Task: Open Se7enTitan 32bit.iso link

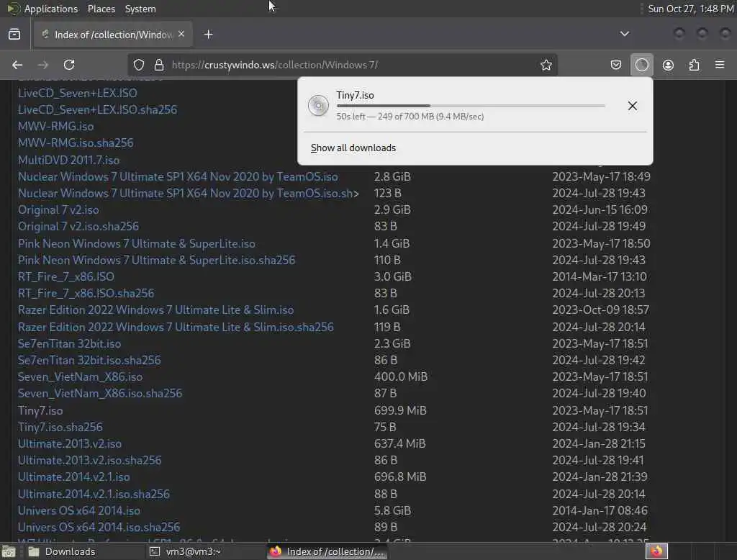Action: [69, 344]
